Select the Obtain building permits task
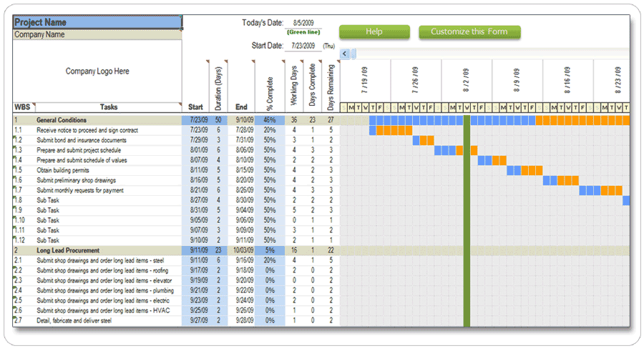 [x=66, y=170]
